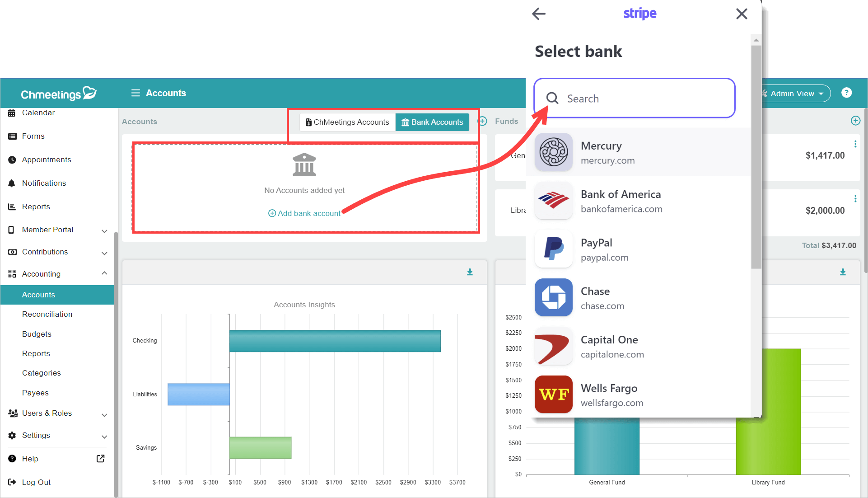Screen dimensions: 868x498
Task: Open options menu for $1,417.00 fund
Action: click(855, 144)
